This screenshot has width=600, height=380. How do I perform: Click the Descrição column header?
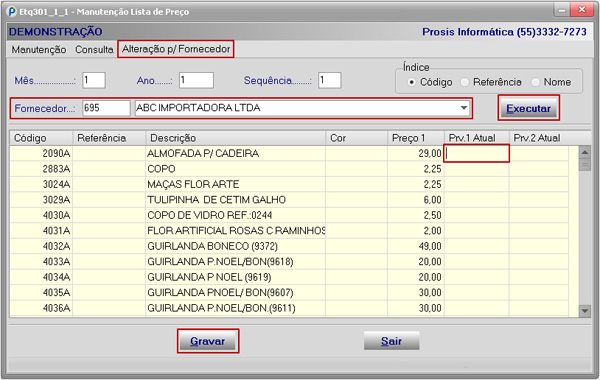pyautogui.click(x=236, y=138)
